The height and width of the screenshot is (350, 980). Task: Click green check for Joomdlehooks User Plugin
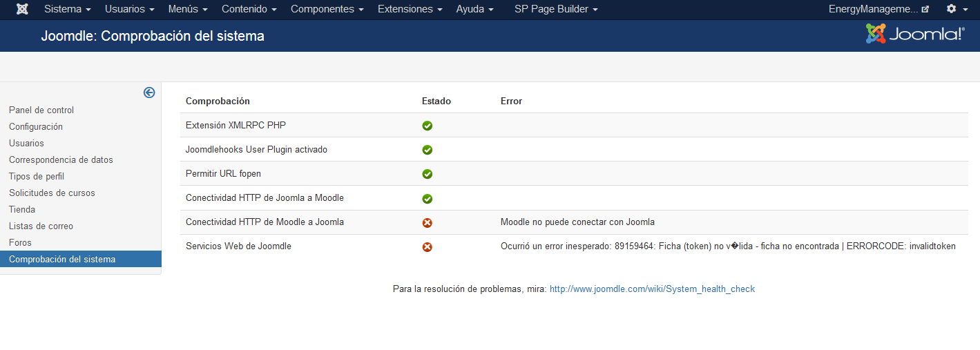[427, 150]
